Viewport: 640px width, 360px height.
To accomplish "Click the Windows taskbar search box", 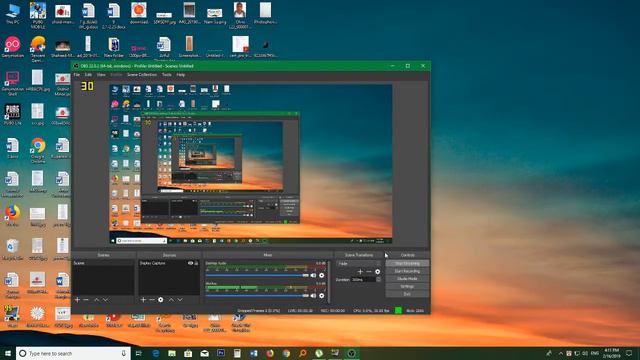I will (x=73, y=353).
